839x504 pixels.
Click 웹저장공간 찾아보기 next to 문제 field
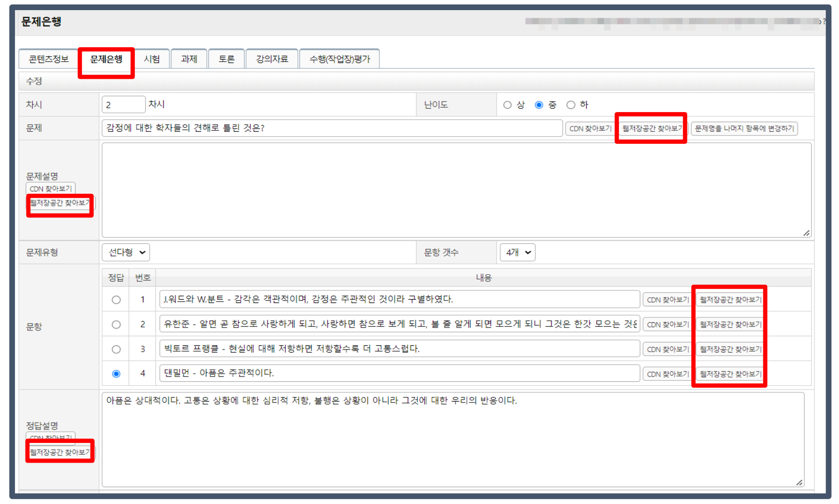click(651, 128)
